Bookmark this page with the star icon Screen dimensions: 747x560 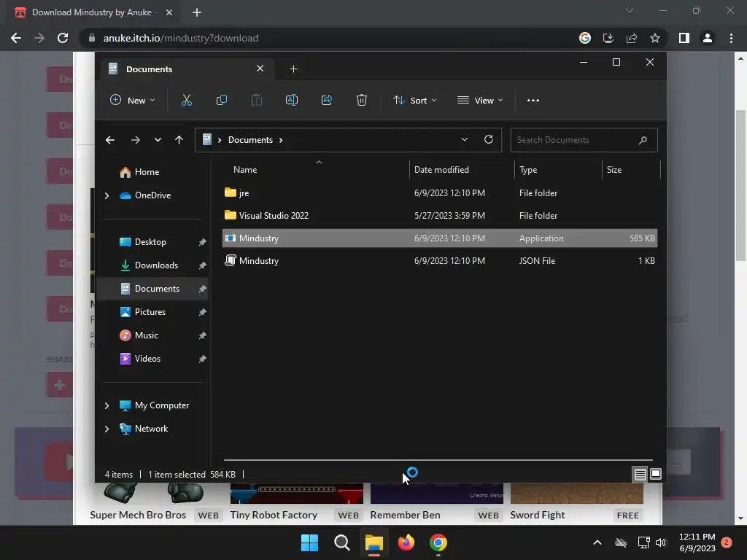click(655, 38)
